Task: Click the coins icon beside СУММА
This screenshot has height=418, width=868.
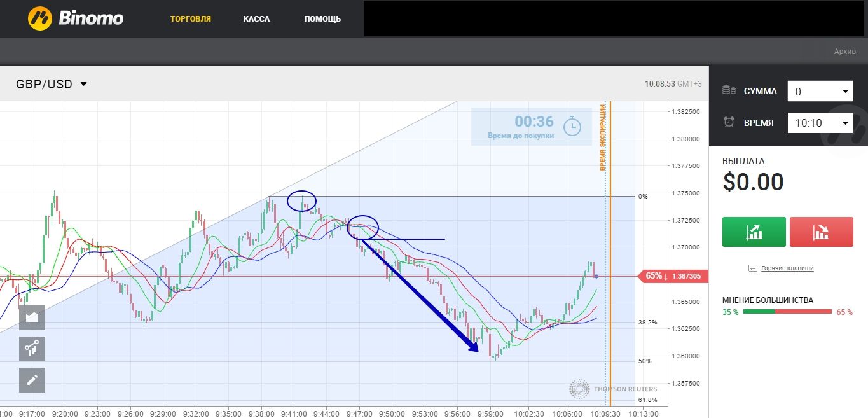Action: [729, 91]
